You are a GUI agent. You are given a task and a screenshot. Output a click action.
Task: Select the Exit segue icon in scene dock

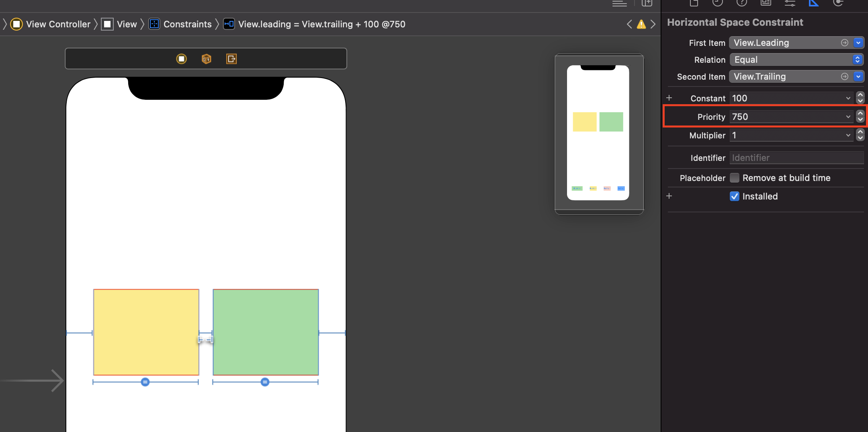coord(232,58)
